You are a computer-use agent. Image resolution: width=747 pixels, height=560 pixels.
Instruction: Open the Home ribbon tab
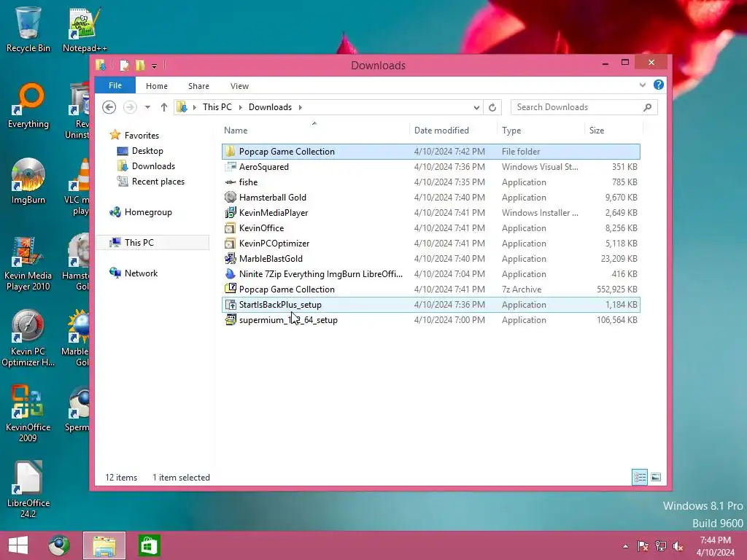pyautogui.click(x=157, y=86)
